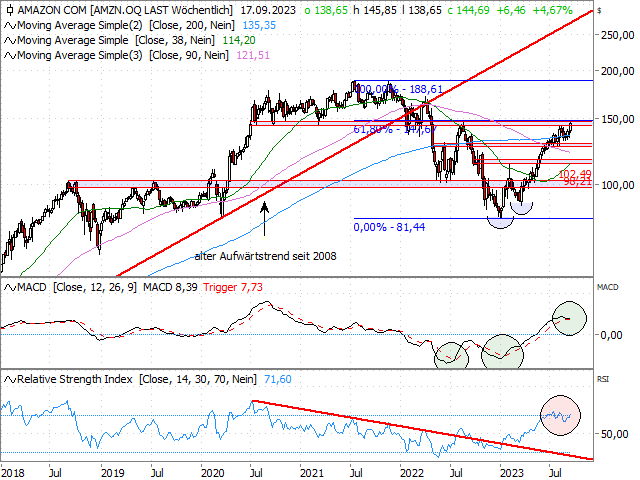640x480 pixels.
Task: Click the red support label 102,49
Action: pyautogui.click(x=575, y=173)
